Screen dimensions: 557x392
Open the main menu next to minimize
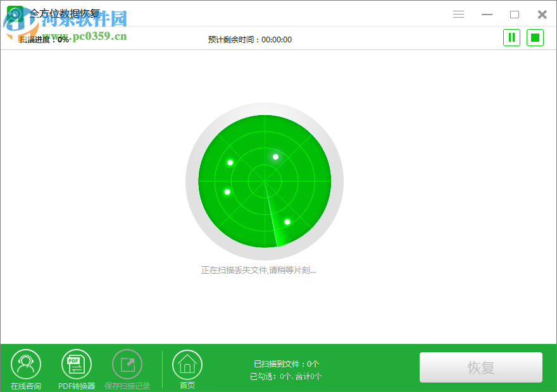click(458, 13)
